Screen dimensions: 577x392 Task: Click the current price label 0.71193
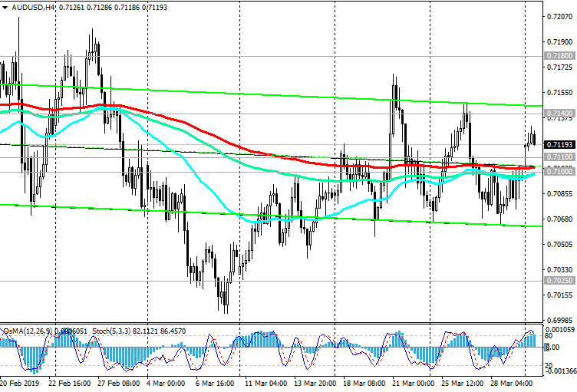point(559,144)
